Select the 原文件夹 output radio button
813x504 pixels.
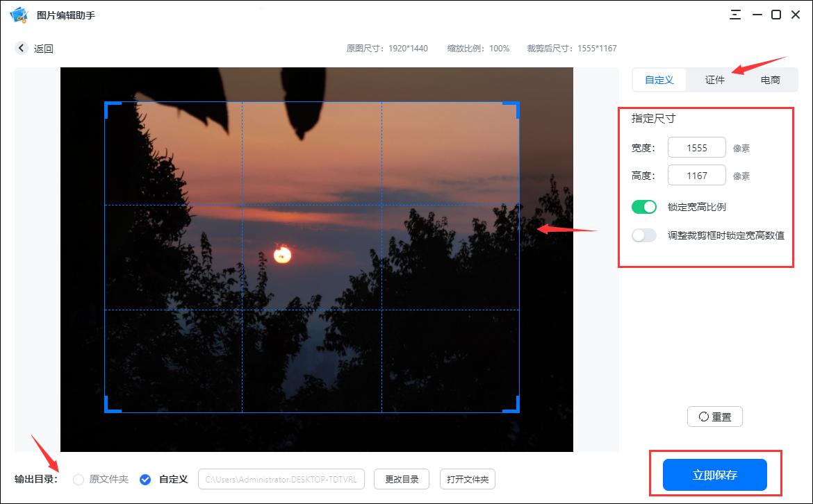click(77, 479)
